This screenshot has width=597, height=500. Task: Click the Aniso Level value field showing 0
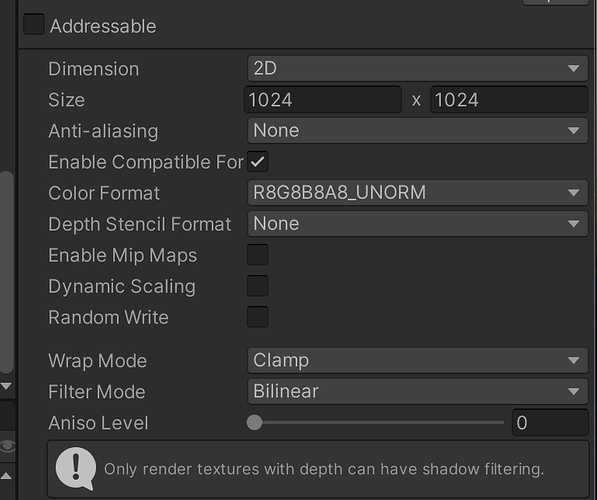tap(550, 422)
